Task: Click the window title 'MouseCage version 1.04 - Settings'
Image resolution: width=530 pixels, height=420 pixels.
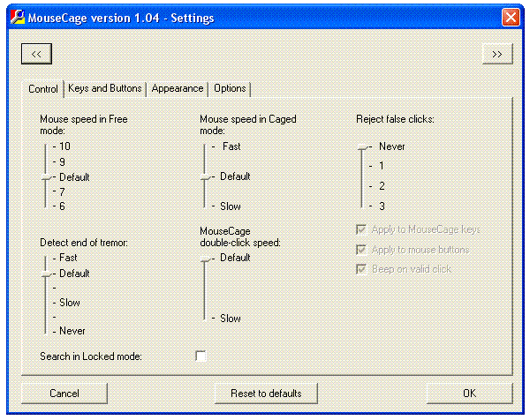Action: (121, 18)
